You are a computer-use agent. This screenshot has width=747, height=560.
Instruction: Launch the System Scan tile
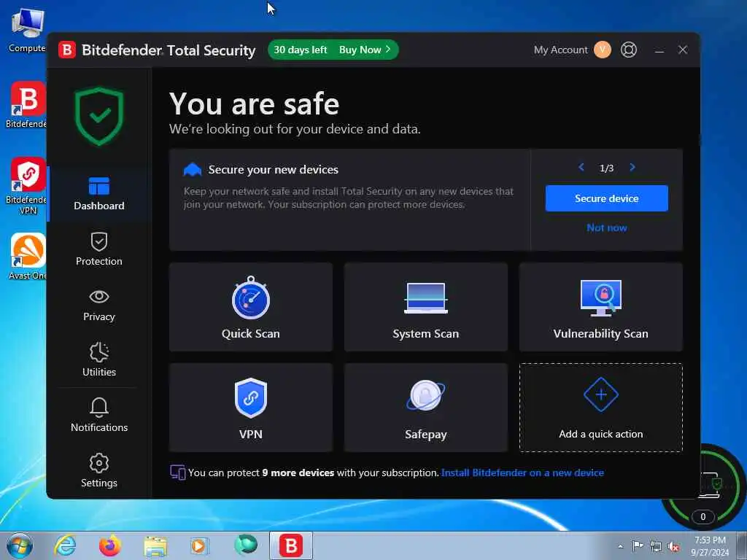[425, 307]
